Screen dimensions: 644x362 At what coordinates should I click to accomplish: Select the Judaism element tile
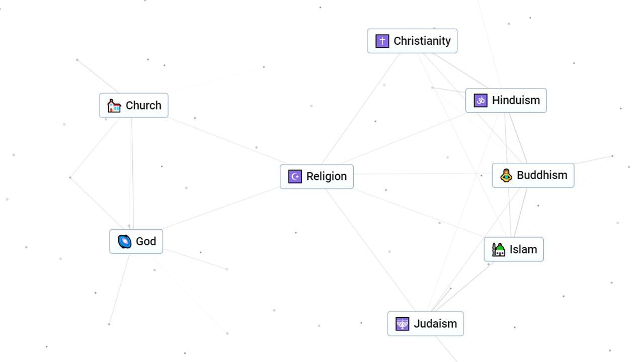pos(425,324)
